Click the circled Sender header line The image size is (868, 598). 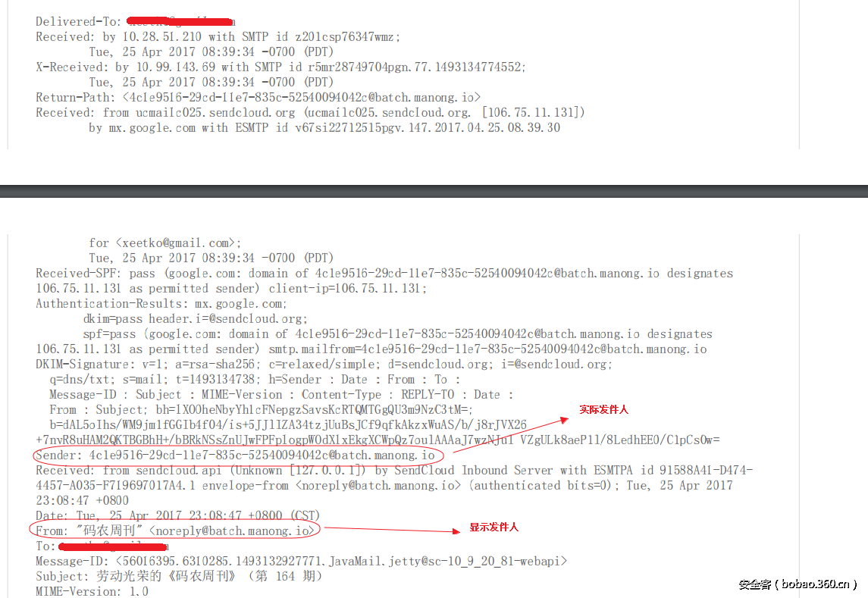[236, 456]
